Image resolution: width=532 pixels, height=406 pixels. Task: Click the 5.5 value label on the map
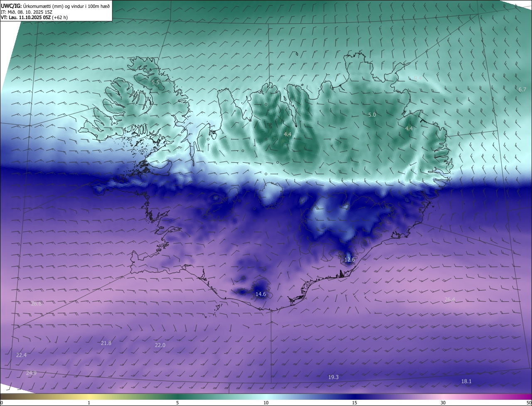pyautogui.click(x=156, y=83)
